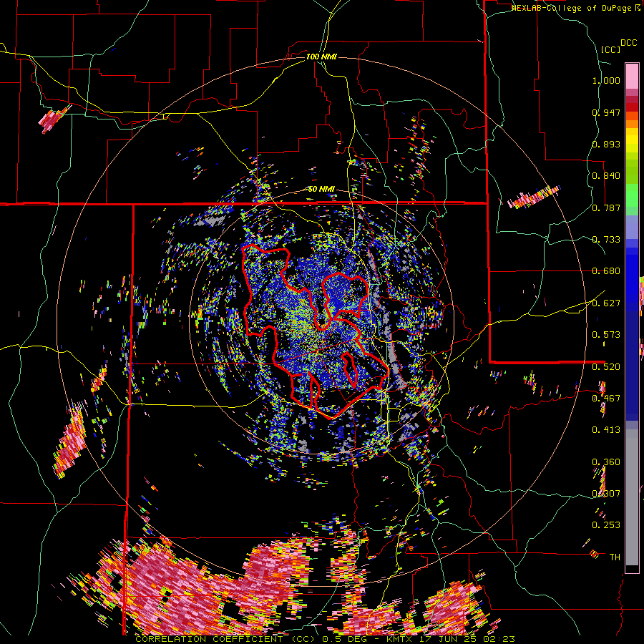Click the Correlation Coefficient caption at bottom
The width and height of the screenshot is (644, 644).
pos(325,639)
